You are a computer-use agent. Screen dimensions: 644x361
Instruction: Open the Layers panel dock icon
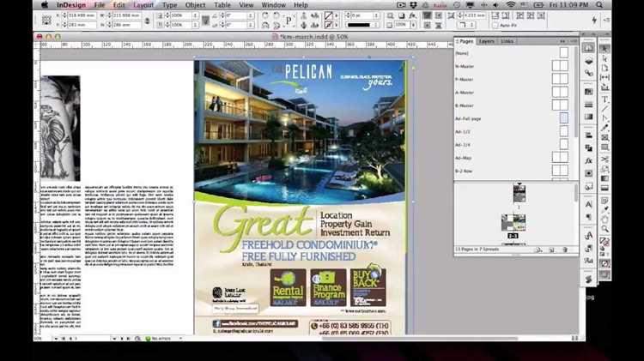click(588, 61)
